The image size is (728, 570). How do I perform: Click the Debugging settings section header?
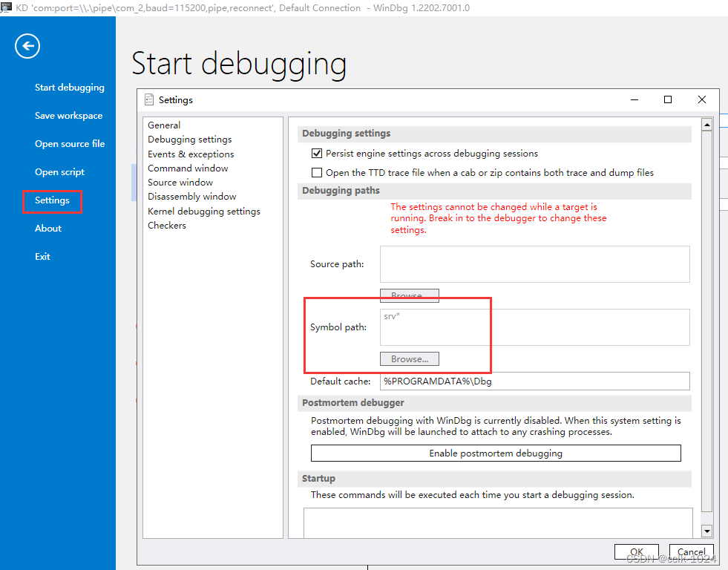coord(494,134)
